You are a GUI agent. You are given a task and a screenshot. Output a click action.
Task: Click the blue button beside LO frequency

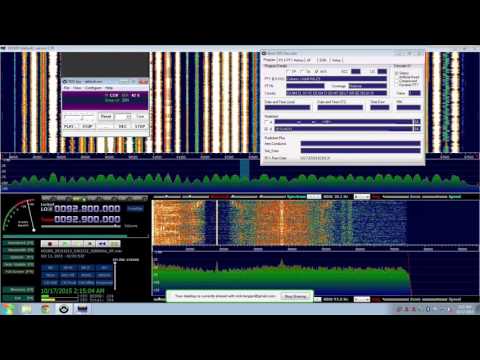point(135,209)
